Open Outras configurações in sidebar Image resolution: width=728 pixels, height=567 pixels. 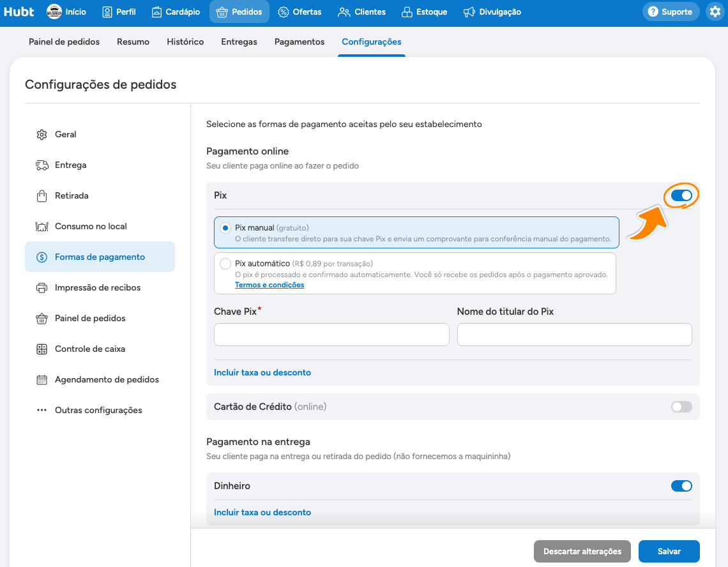[100, 411]
